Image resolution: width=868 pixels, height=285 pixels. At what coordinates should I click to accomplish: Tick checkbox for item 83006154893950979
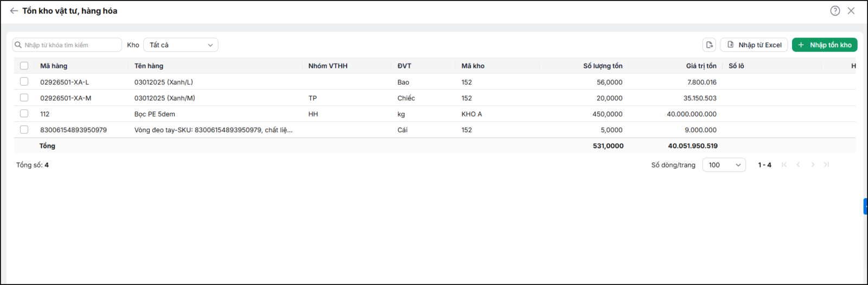(24, 129)
